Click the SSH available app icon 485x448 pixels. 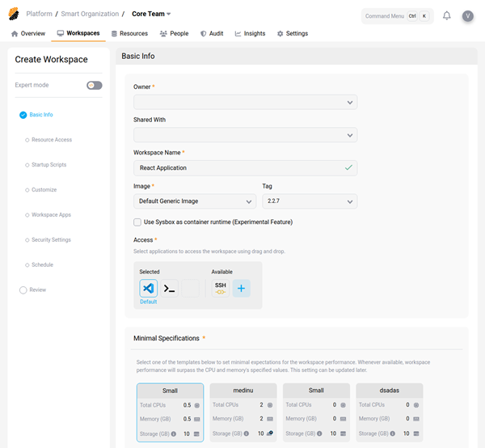point(220,288)
